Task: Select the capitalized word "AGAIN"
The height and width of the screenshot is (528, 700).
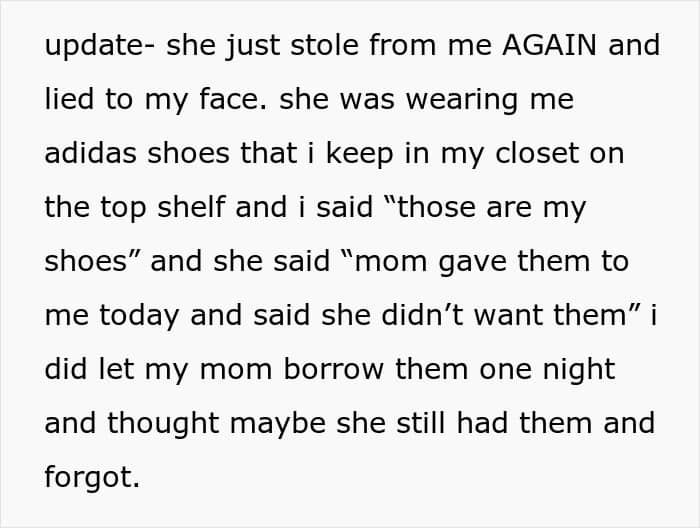Action: pyautogui.click(x=549, y=45)
